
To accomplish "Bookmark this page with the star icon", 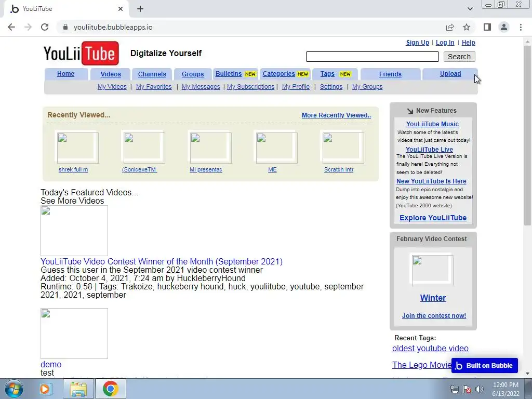I will 467,27.
